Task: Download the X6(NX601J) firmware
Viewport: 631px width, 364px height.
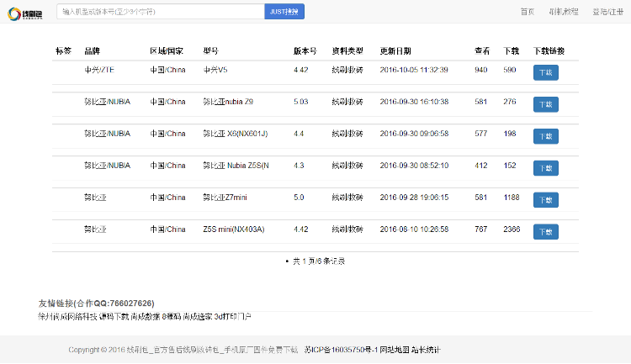Action: pyautogui.click(x=546, y=136)
